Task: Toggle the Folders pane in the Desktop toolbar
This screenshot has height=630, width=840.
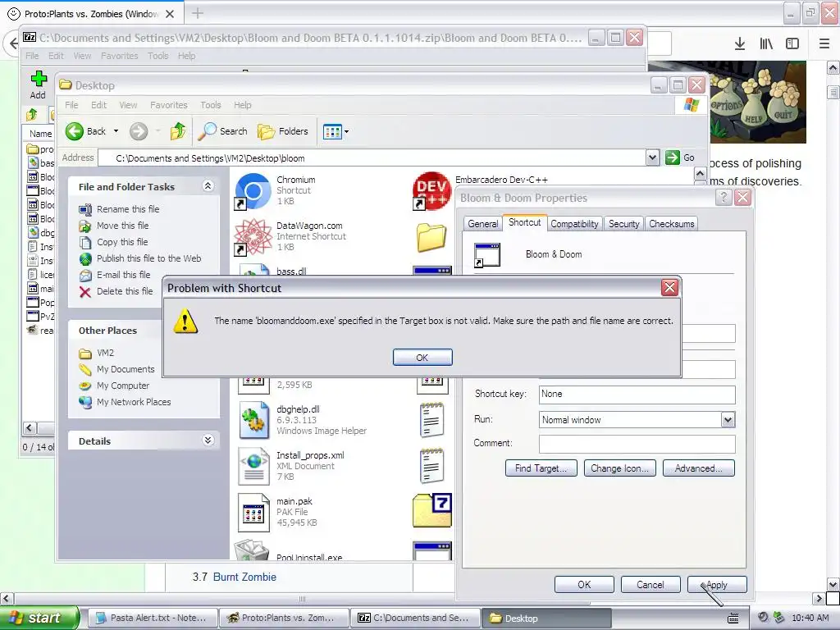Action: tap(283, 131)
